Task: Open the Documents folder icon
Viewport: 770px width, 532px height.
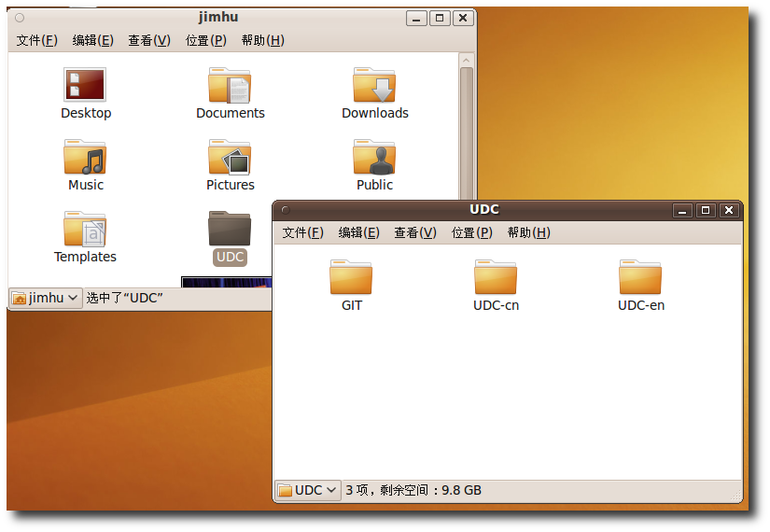Action: click(x=230, y=85)
